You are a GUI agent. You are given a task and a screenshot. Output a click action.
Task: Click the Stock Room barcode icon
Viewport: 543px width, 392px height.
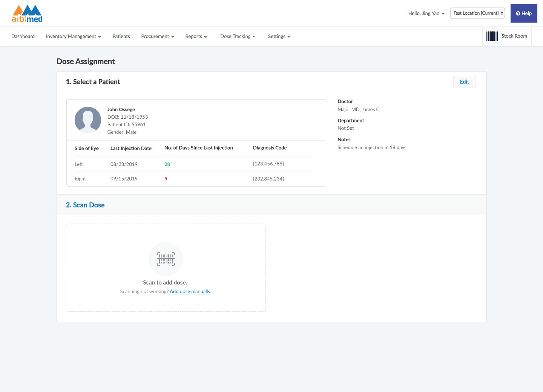pos(492,36)
